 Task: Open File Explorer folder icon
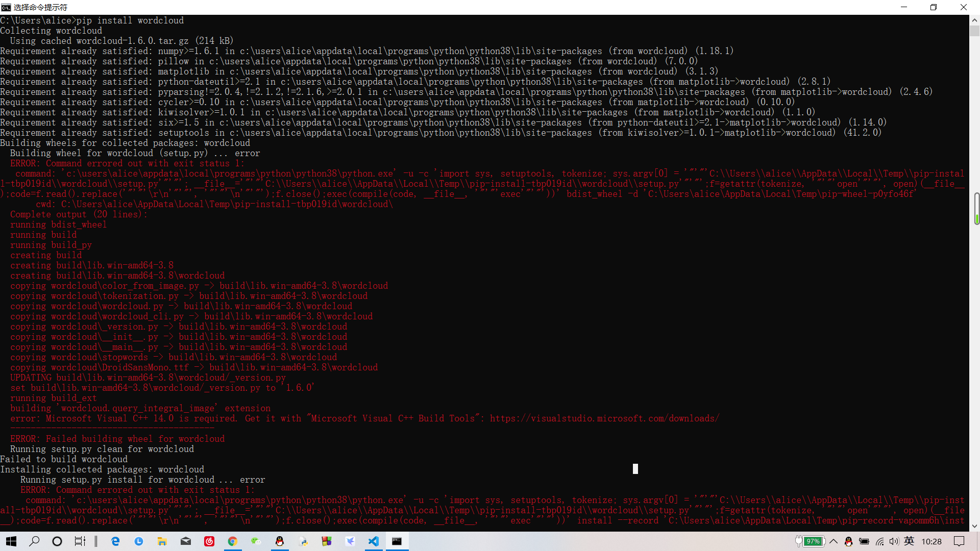click(x=162, y=541)
